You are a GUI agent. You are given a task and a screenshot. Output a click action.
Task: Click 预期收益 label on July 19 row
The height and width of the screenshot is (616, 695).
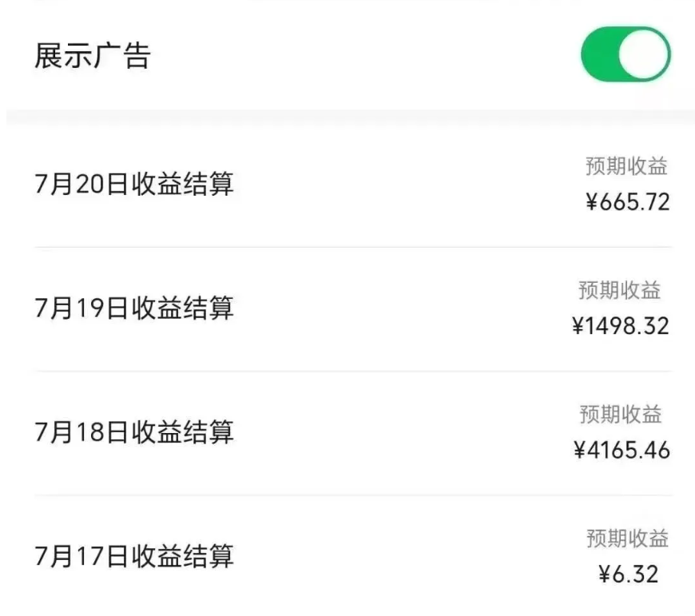coord(625,290)
